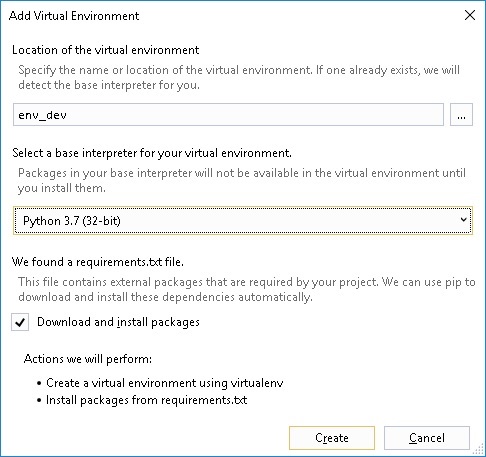Click the resize grip in dialog corner

point(479,450)
